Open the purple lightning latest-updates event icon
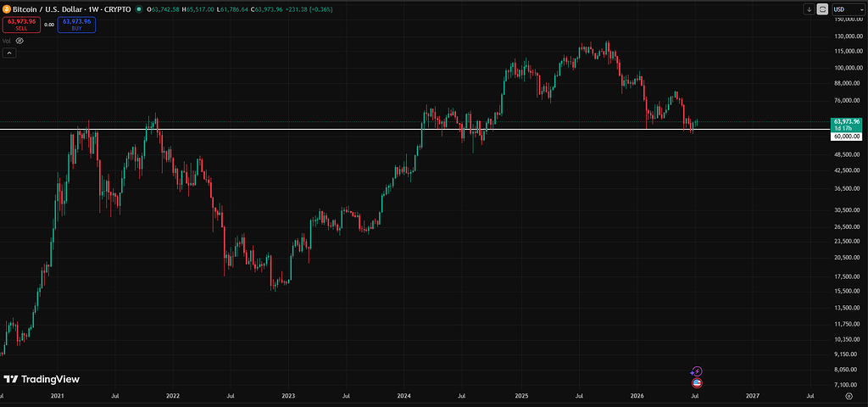The width and height of the screenshot is (868, 407). click(698, 371)
